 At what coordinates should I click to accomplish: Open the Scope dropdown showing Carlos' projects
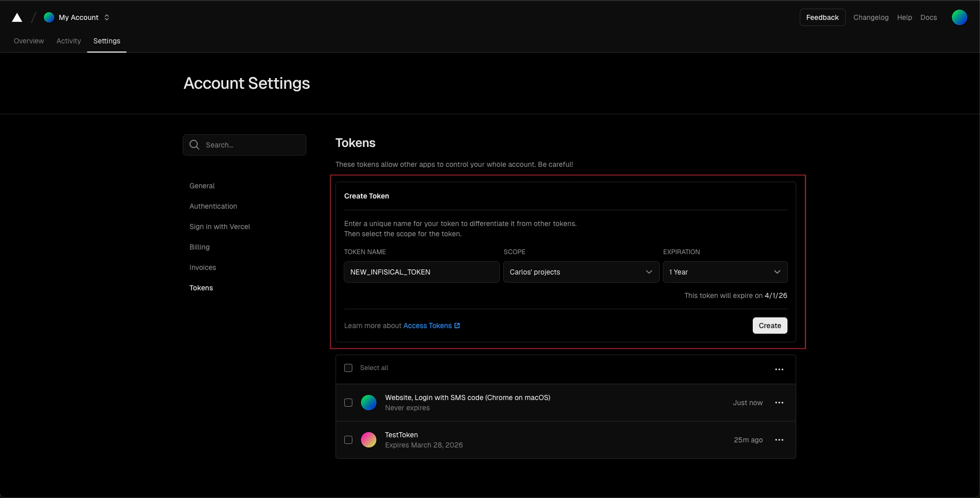(581, 272)
